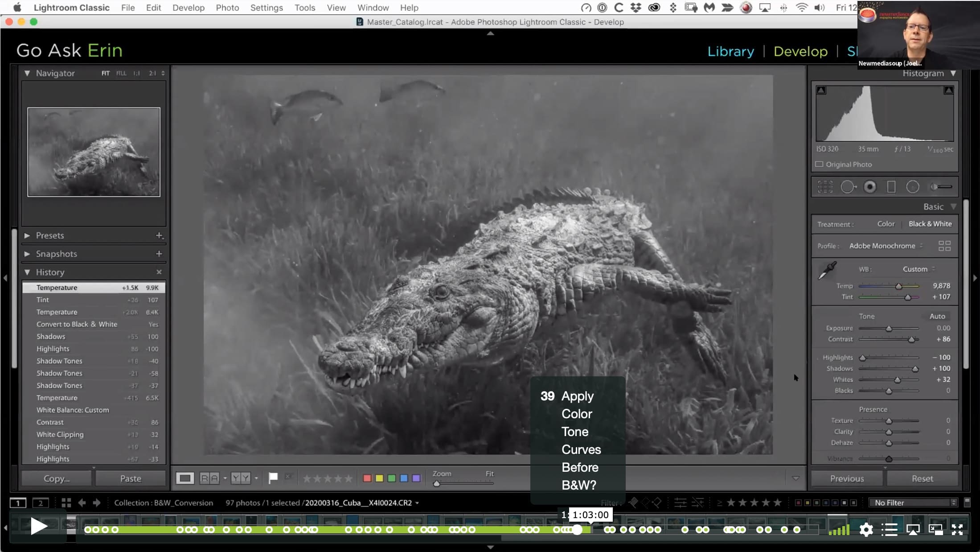This screenshot has width=980, height=552.
Task: Open the WB Custom dropdown
Action: pos(918,269)
